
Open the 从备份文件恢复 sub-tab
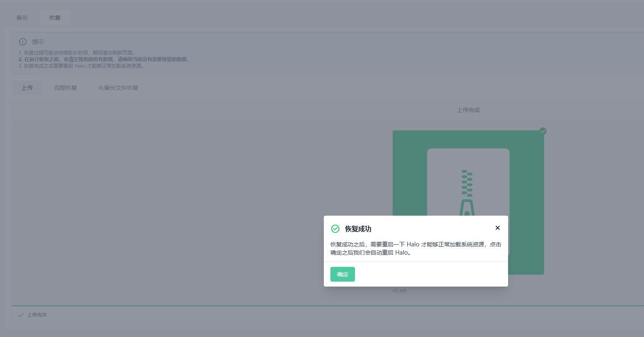click(x=118, y=88)
